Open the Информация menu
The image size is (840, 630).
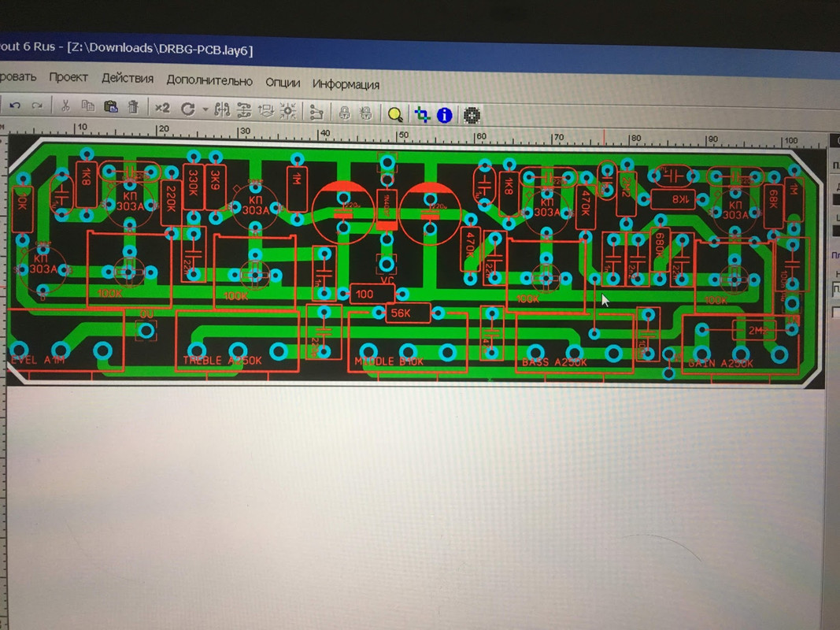tap(346, 84)
